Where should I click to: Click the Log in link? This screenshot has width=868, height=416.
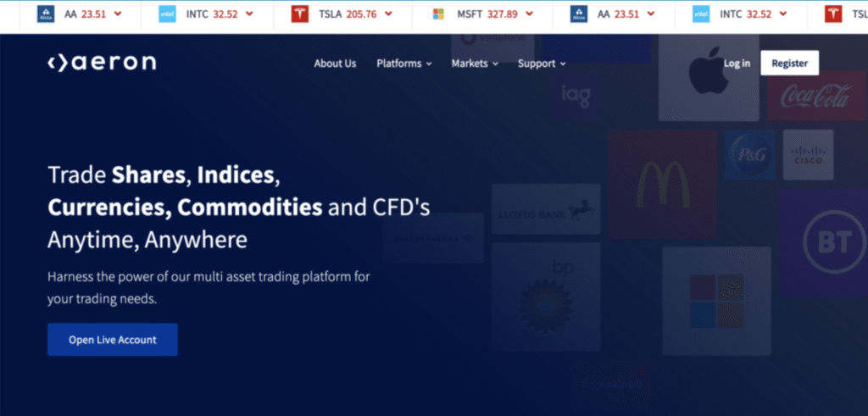(x=737, y=63)
